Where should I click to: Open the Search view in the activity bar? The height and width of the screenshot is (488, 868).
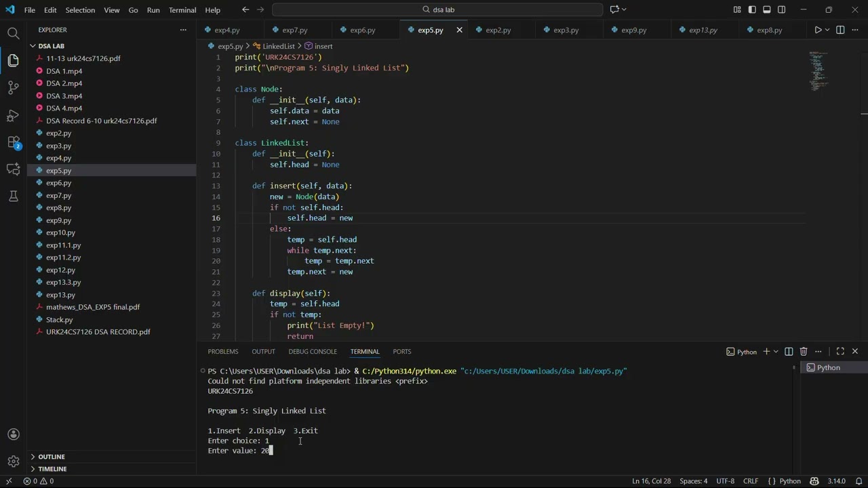click(13, 33)
